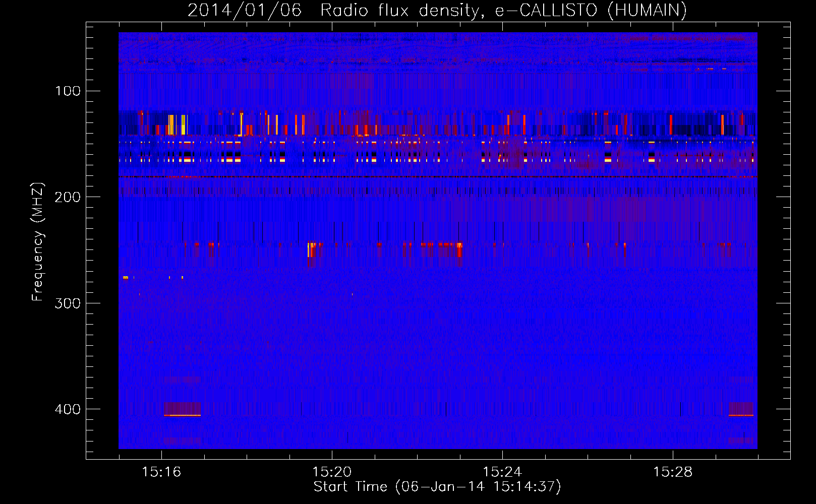Click the 15:16 time tick label

pyautogui.click(x=161, y=472)
